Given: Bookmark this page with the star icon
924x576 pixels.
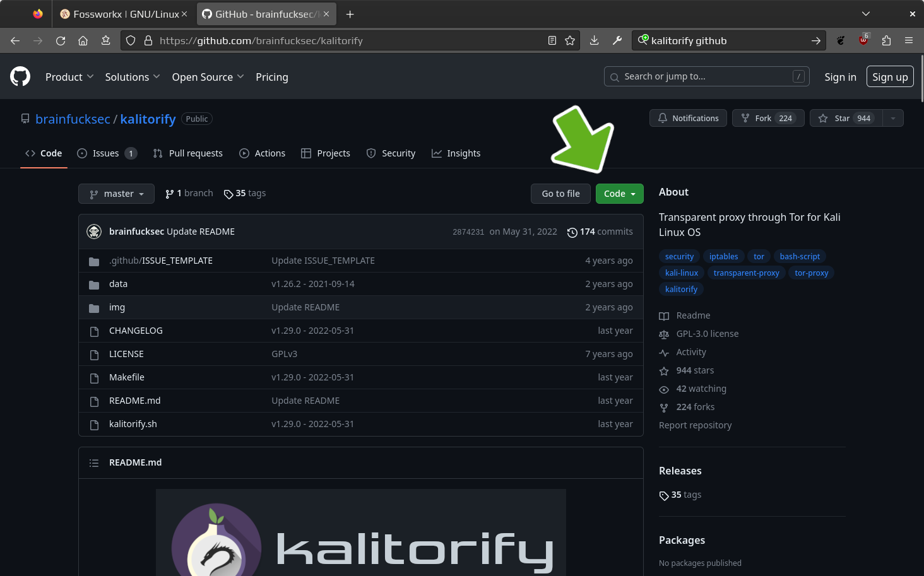Looking at the screenshot, I should click(570, 40).
